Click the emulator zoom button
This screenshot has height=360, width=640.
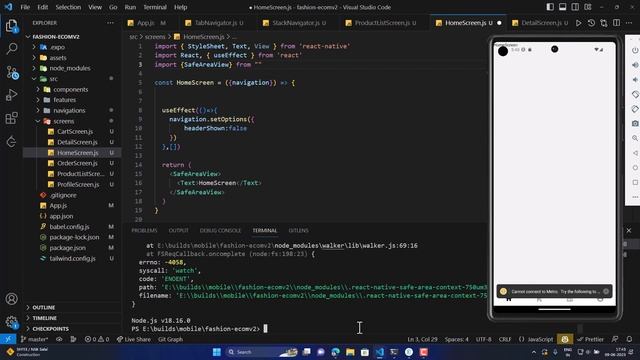click(635, 138)
